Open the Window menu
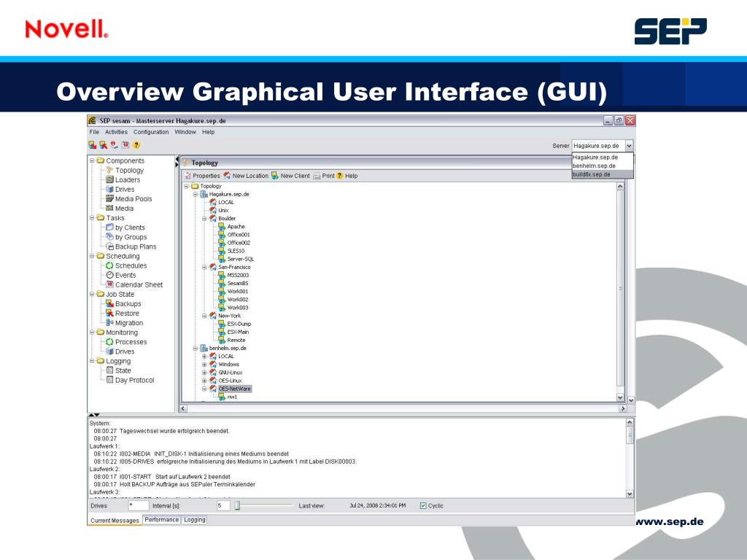The height and width of the screenshot is (560, 747). click(185, 132)
